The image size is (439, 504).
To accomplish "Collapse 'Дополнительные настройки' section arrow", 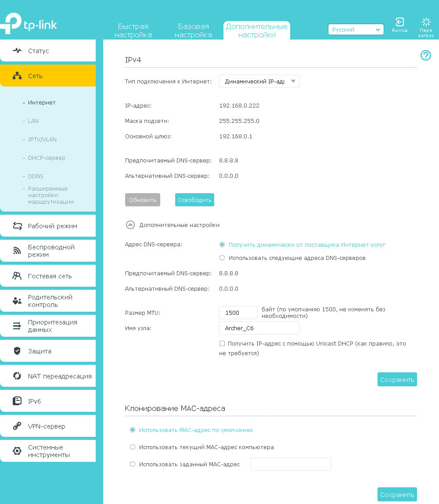I will click(x=130, y=225).
